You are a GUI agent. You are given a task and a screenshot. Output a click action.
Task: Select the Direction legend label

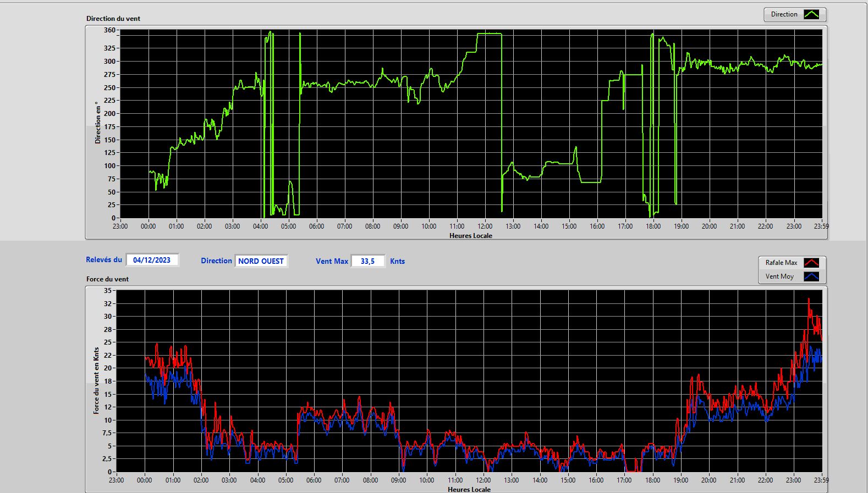click(x=784, y=15)
